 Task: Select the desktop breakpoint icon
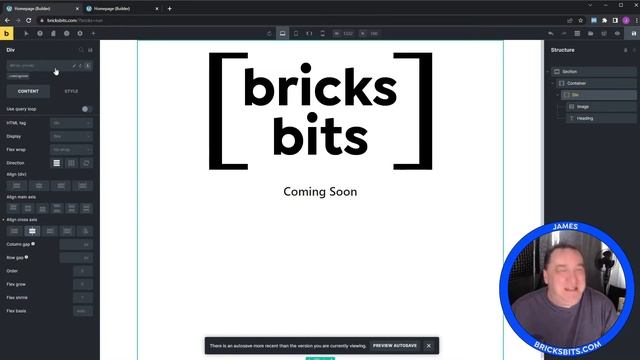point(282,33)
